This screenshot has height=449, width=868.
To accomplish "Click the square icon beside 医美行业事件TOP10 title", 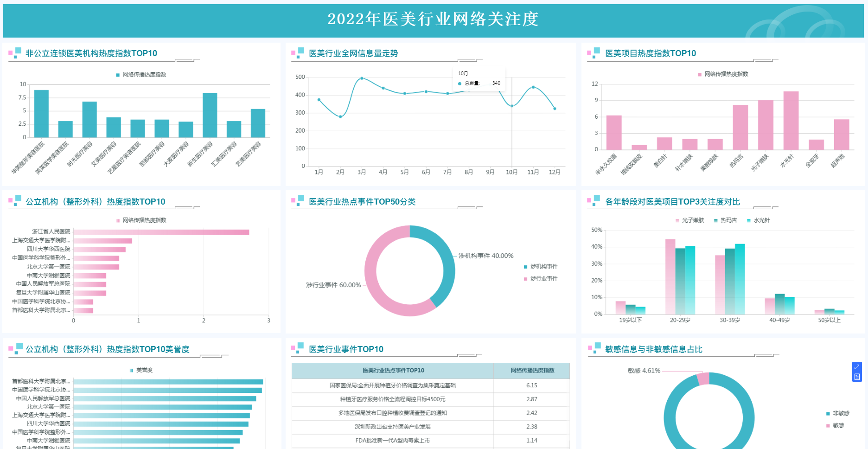I will 298,348.
